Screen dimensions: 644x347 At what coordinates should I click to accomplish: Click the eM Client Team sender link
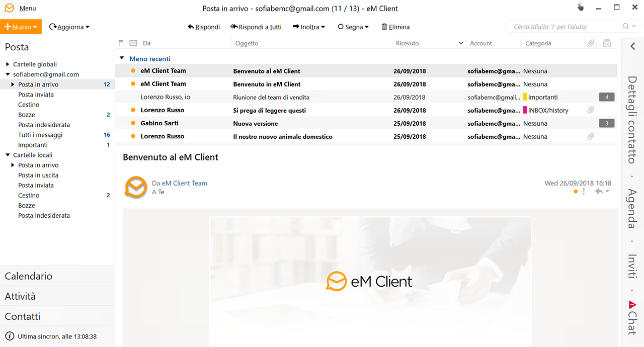(x=184, y=183)
